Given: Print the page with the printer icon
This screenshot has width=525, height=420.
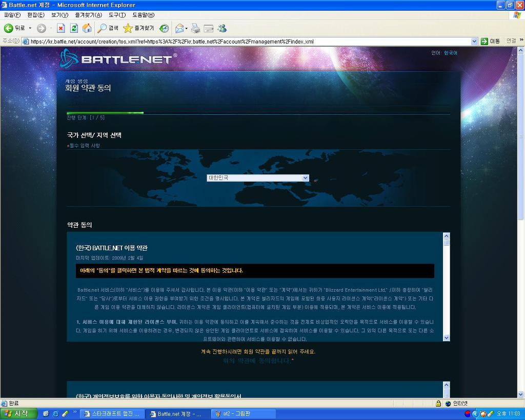Looking at the screenshot, I should point(195,28).
